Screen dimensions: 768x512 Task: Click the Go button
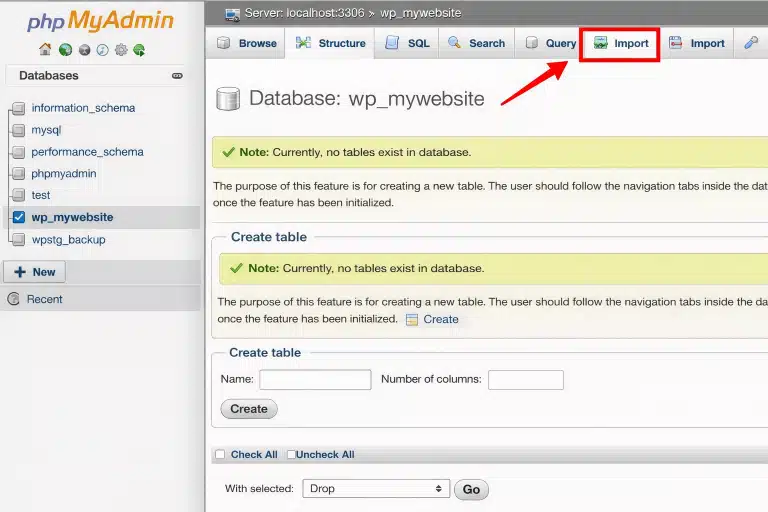pos(471,489)
